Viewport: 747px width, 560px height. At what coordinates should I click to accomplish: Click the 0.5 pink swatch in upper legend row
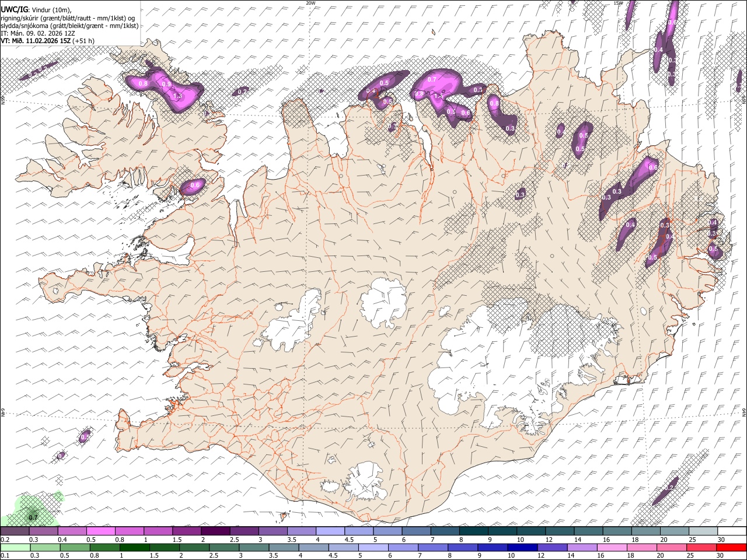(x=100, y=531)
